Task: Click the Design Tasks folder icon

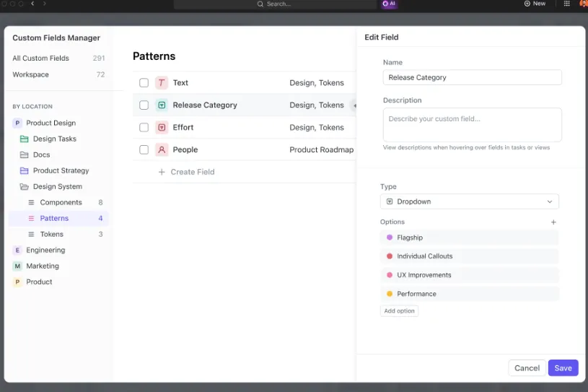Action: 24,139
